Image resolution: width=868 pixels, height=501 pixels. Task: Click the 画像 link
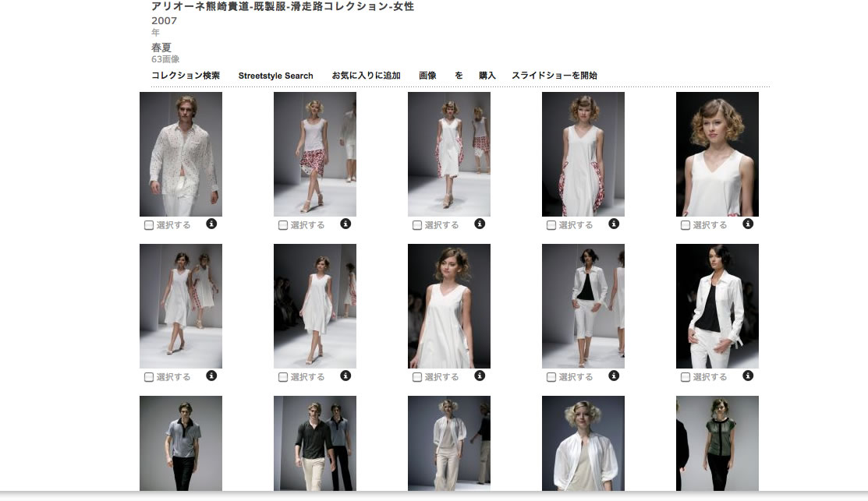coord(427,76)
